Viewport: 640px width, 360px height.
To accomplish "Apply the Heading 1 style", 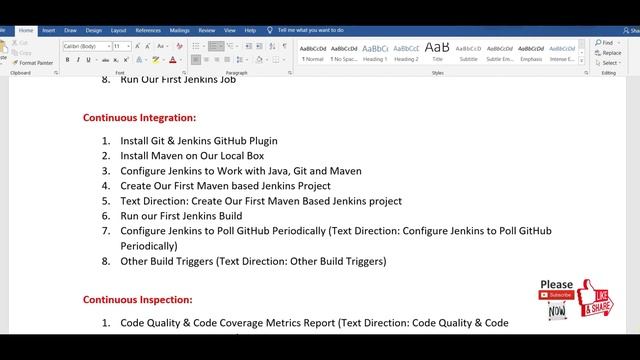I will (375, 53).
